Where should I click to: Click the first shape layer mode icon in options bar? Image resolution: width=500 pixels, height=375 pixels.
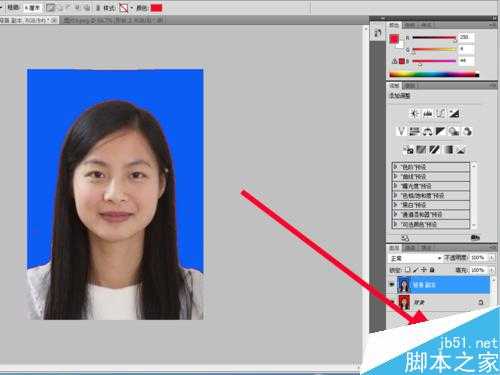50,8
